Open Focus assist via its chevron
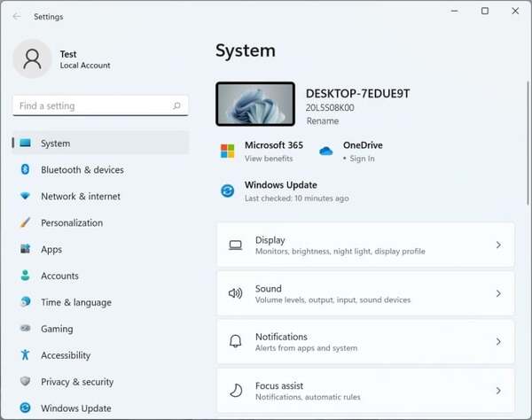This screenshot has width=532, height=420. [498, 390]
